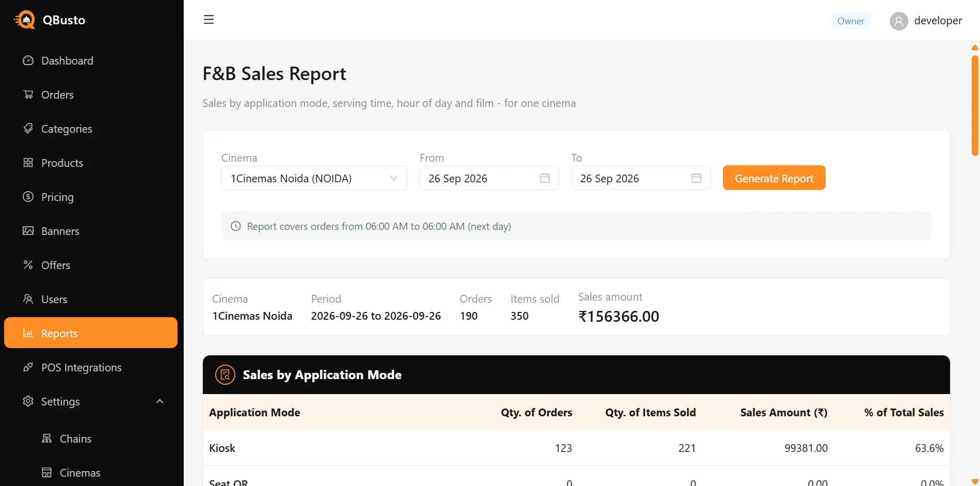This screenshot has width=980, height=486.
Task: Collapse the Settings submenu chevron
Action: click(160, 401)
